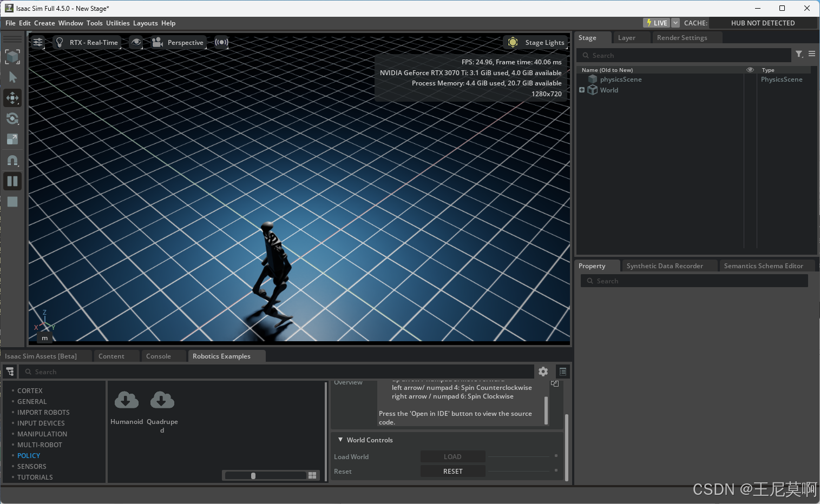The width and height of the screenshot is (820, 504).
Task: Open the File menu
Action: [10, 23]
